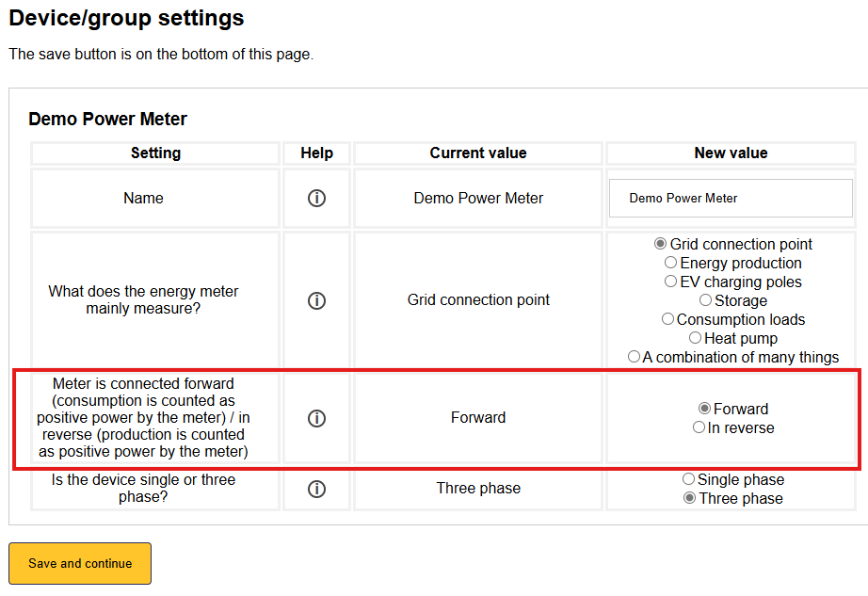Open help info for Name setting
Screen dimensions: 868x596
click(x=316, y=199)
